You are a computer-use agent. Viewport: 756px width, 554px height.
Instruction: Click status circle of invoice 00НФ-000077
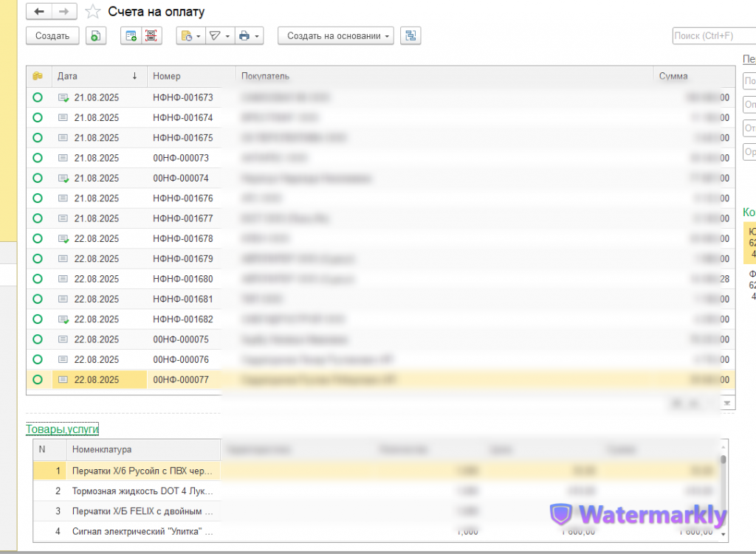pyautogui.click(x=38, y=380)
